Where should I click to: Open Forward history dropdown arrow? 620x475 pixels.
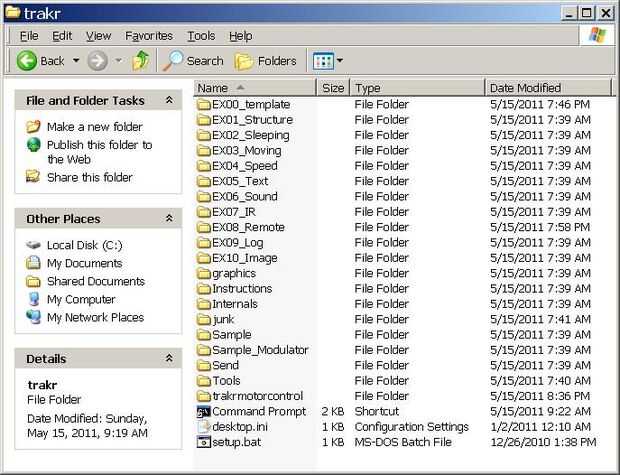click(118, 61)
